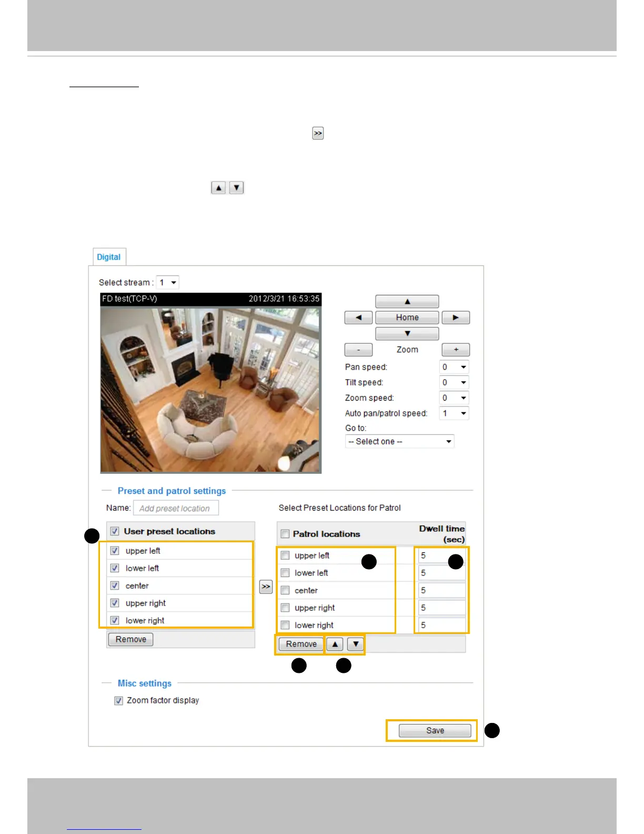This screenshot has height=834, width=644.
Task: Move patrol location up in the list
Action: (335, 644)
